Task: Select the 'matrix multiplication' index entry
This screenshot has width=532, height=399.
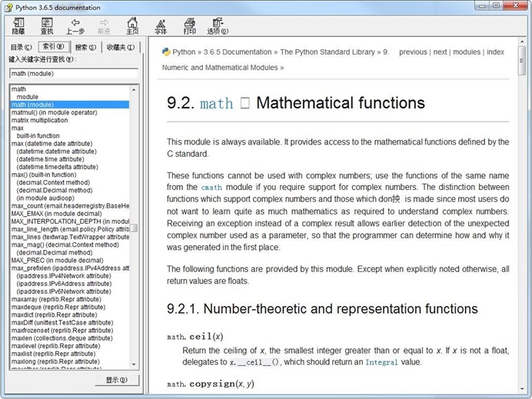Action: click(x=39, y=120)
